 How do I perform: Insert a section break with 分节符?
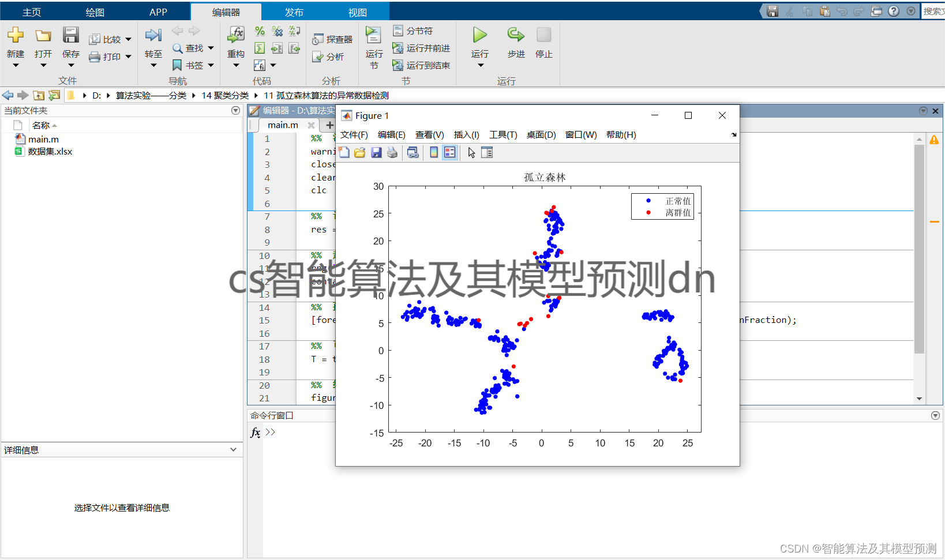(412, 31)
